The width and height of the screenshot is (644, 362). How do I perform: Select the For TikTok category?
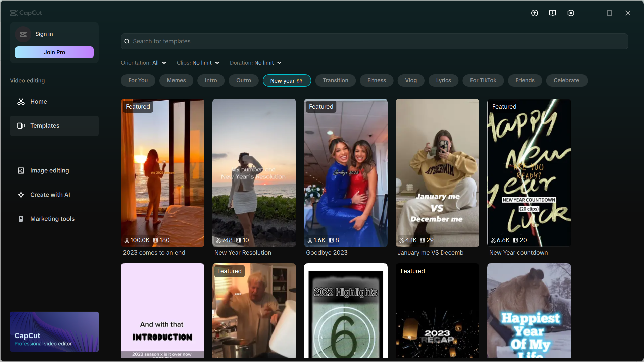483,81
